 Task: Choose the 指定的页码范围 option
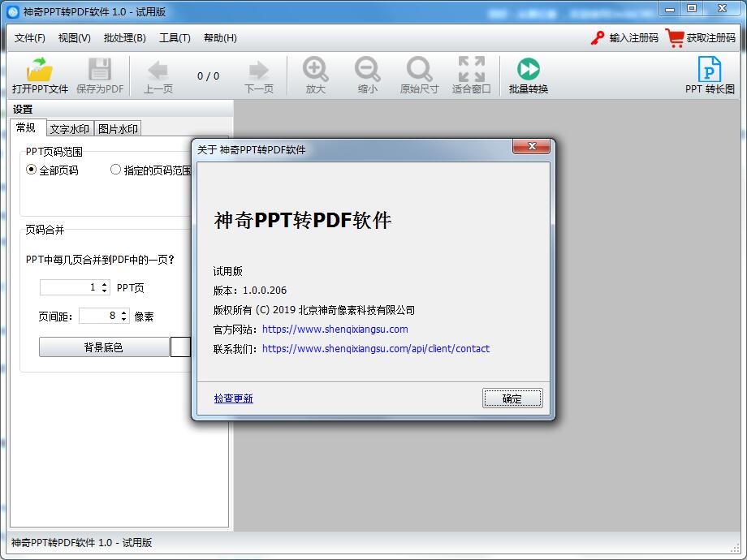pyautogui.click(x=114, y=169)
